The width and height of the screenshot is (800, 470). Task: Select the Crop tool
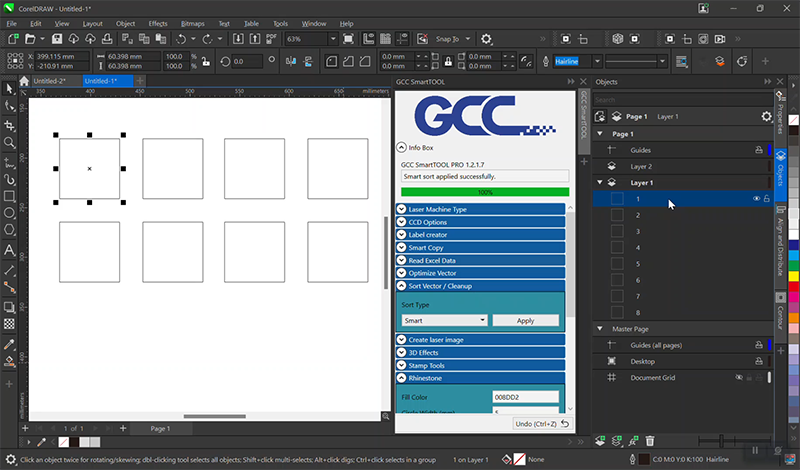[x=10, y=125]
